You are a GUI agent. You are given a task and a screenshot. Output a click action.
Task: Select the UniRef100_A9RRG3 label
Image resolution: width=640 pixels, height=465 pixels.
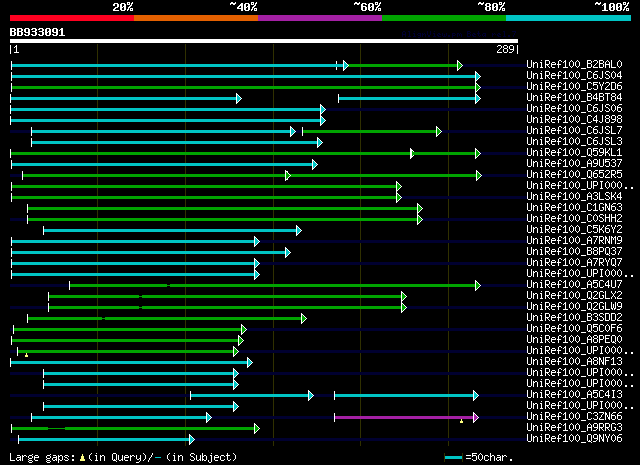click(574, 428)
